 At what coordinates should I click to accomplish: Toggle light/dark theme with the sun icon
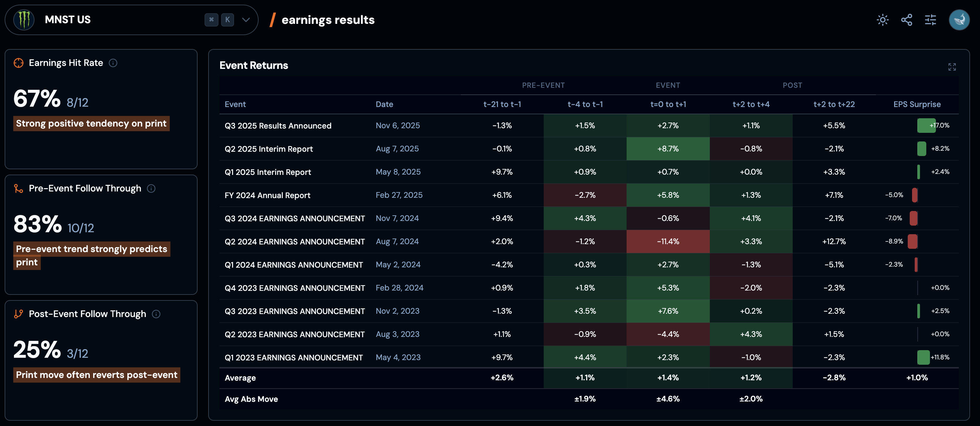[882, 20]
